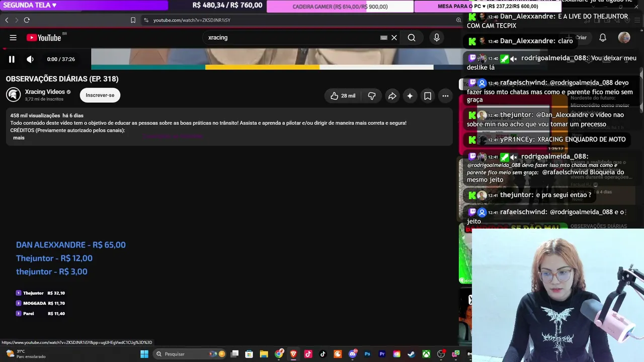
Task: Open the Xracing Videos channel avatar
Action: tap(14, 95)
